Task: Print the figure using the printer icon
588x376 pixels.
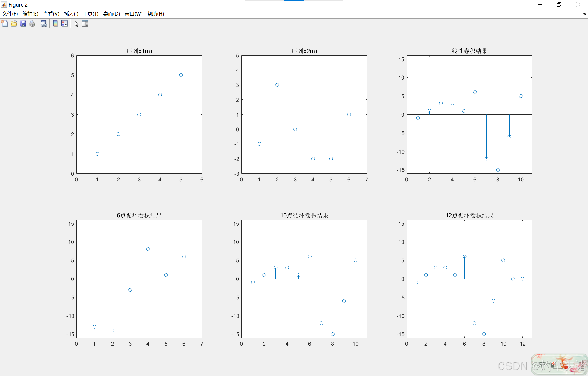Action: [32, 24]
